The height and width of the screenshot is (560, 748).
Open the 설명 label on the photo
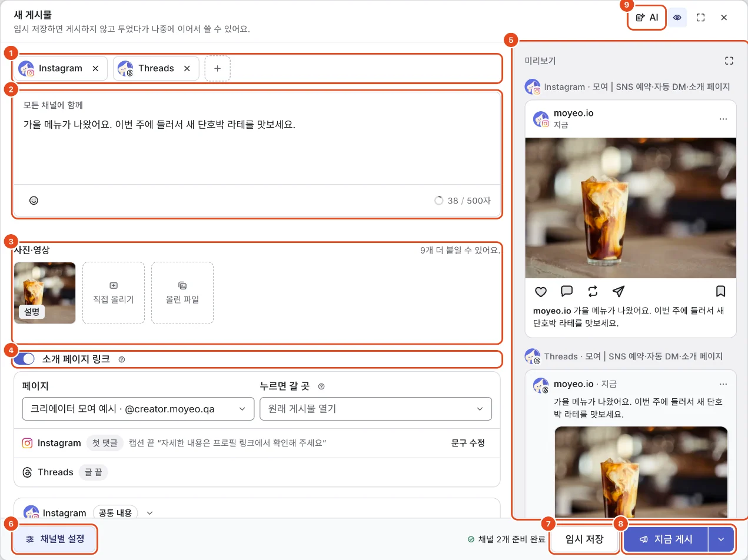coord(32,312)
